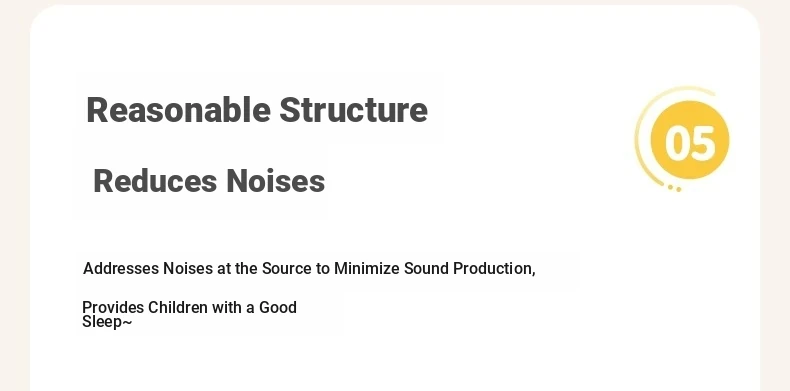Select the Reduces Noises subheading

coord(209,181)
